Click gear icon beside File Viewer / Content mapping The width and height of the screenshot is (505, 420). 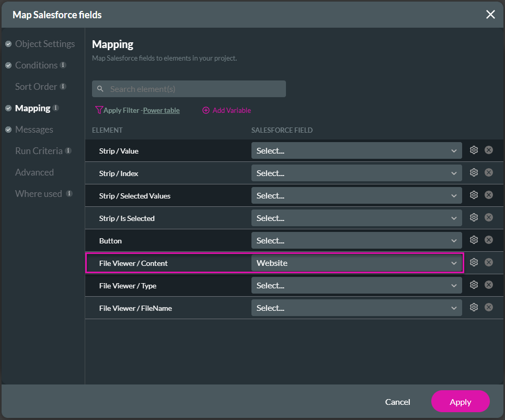click(474, 262)
